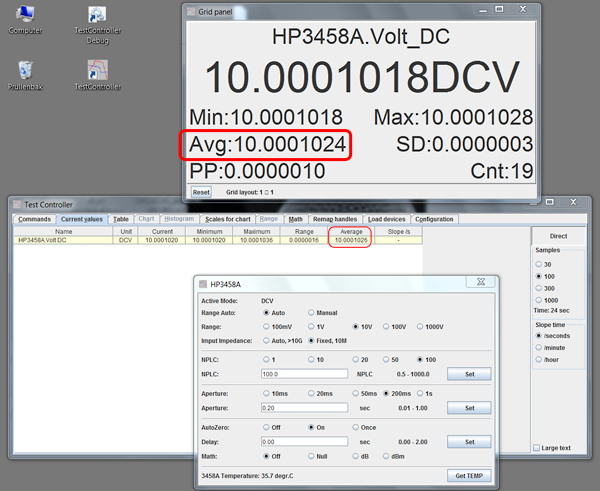Open the TestController Debug desktop shortcut

pyautogui.click(x=98, y=25)
